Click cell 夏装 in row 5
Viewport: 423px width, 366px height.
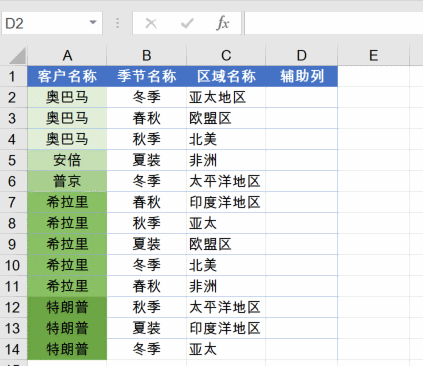[146, 160]
